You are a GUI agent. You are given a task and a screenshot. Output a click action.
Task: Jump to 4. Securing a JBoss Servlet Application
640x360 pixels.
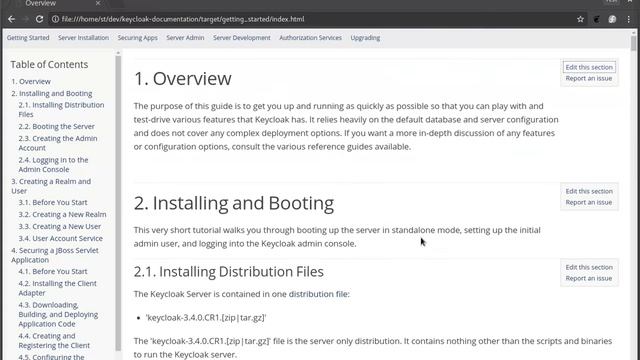[55, 255]
